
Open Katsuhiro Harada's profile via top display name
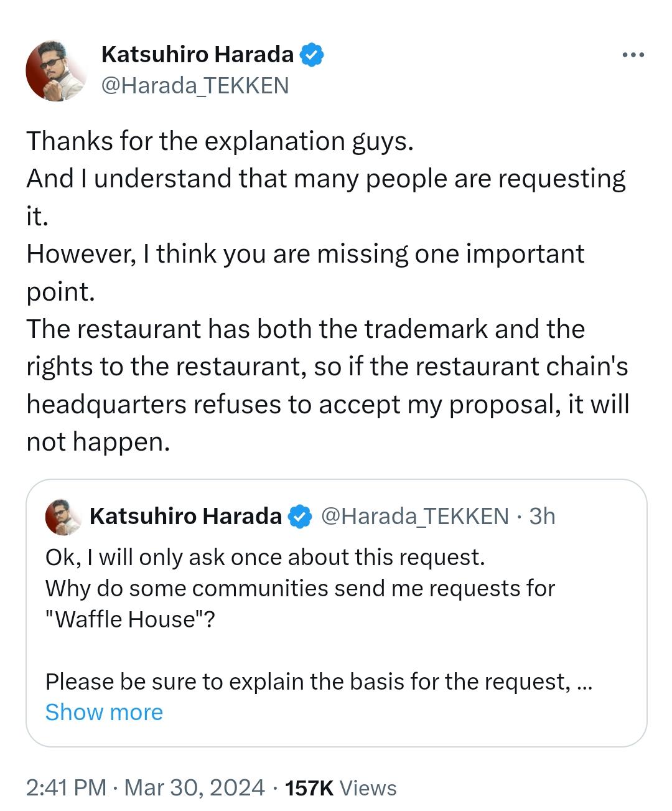click(x=197, y=55)
